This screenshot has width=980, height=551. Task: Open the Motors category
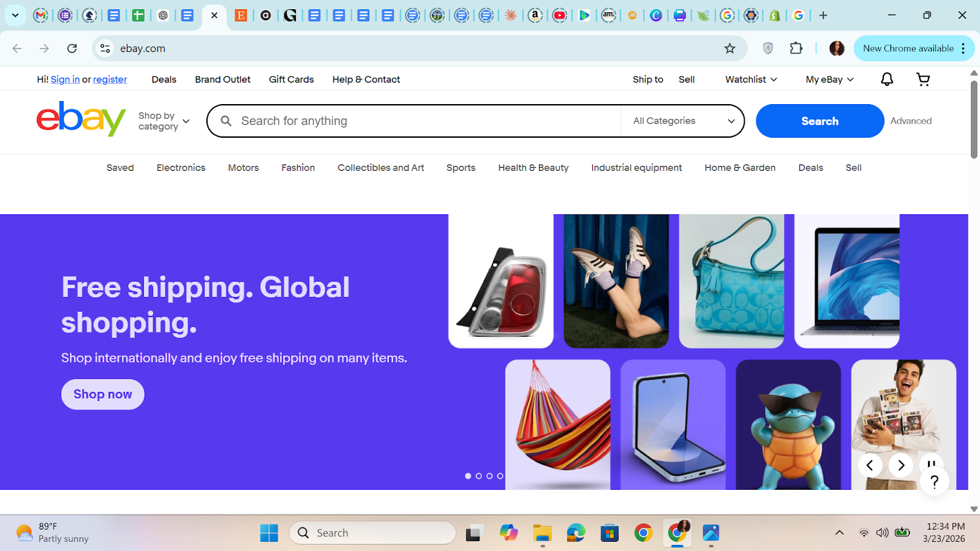tap(243, 168)
